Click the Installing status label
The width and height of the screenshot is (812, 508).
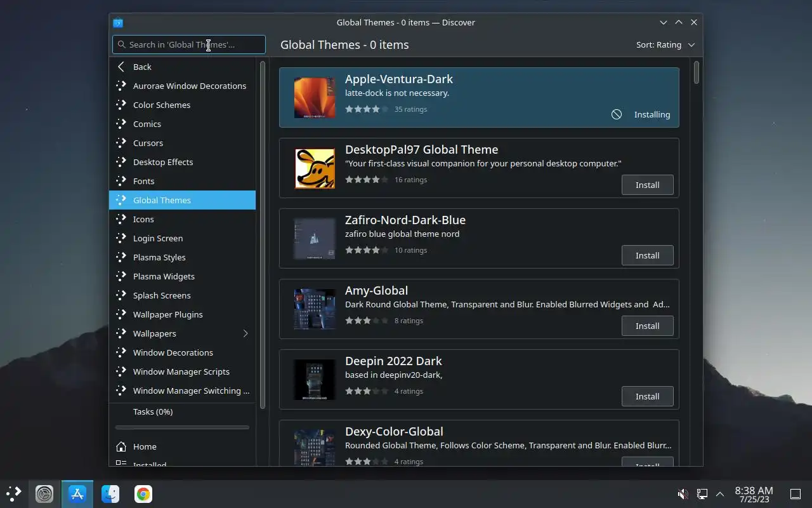point(652,114)
